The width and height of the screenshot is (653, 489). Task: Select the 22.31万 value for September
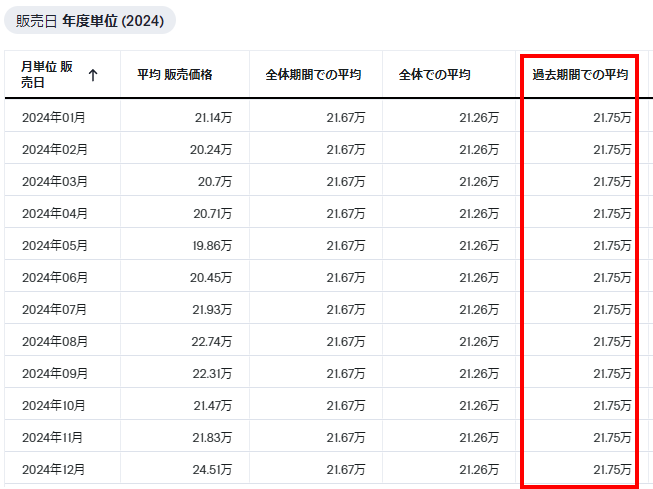tap(213, 374)
